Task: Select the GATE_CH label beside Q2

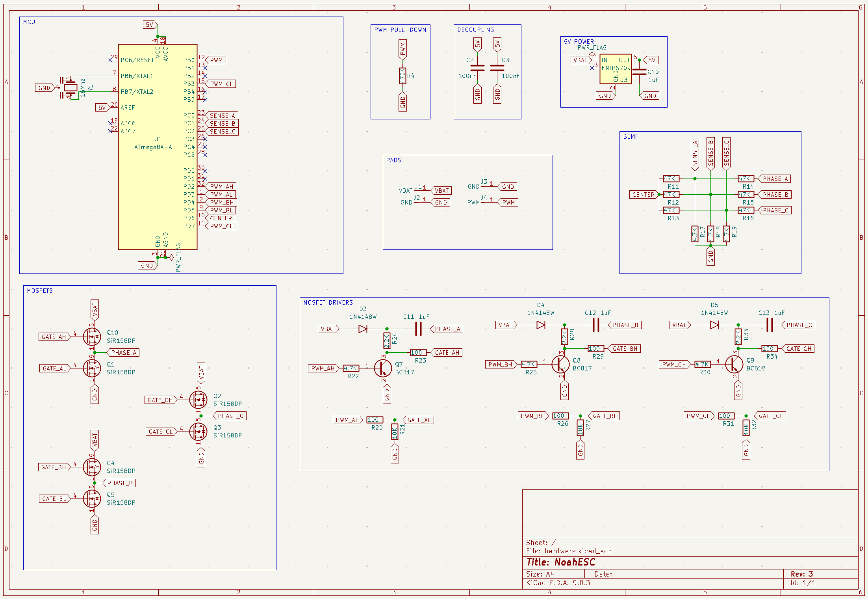Action: (x=160, y=400)
